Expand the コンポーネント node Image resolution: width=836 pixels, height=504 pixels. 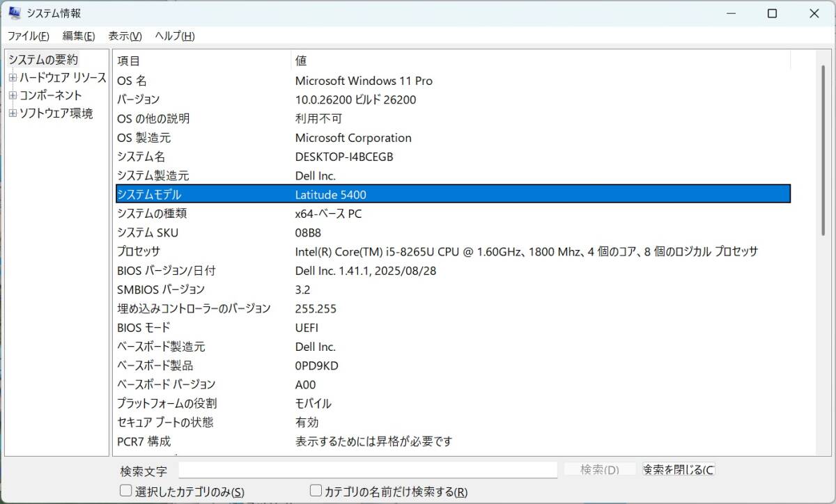13,95
